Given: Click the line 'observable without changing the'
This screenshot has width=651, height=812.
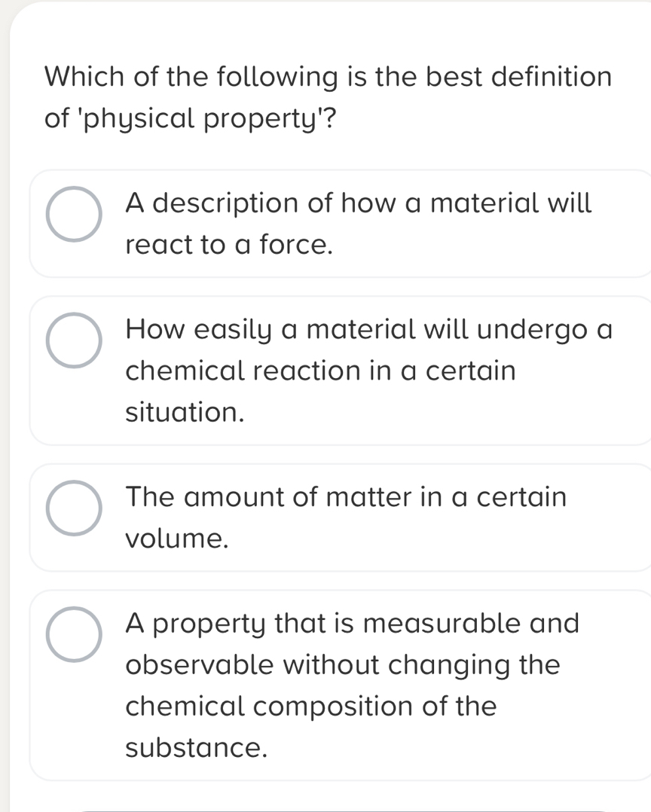Looking at the screenshot, I should pos(343,666).
